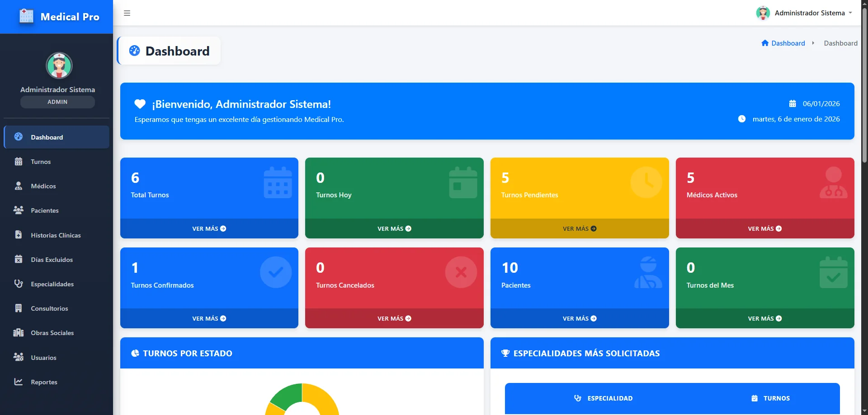Open Días Excluidos menu entry
This screenshot has height=415, width=868.
point(57,260)
